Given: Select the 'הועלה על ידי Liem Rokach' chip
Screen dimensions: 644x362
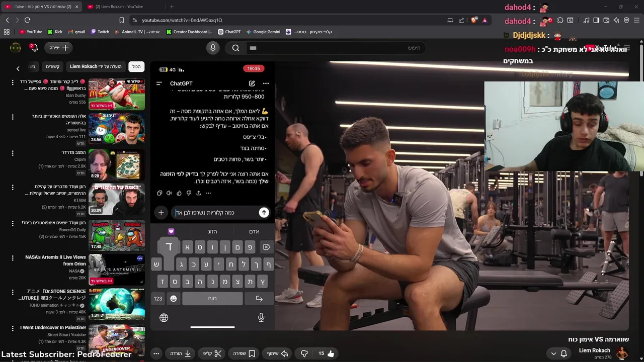Looking at the screenshot, I should pos(96,66).
